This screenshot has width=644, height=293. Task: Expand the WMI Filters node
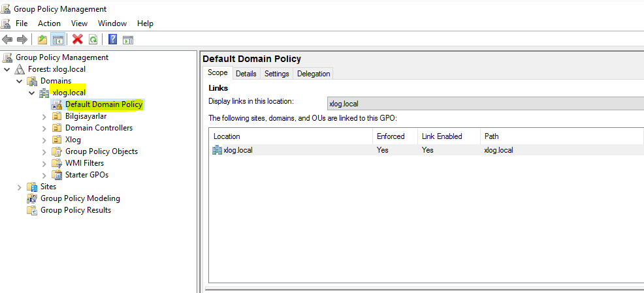(44, 164)
